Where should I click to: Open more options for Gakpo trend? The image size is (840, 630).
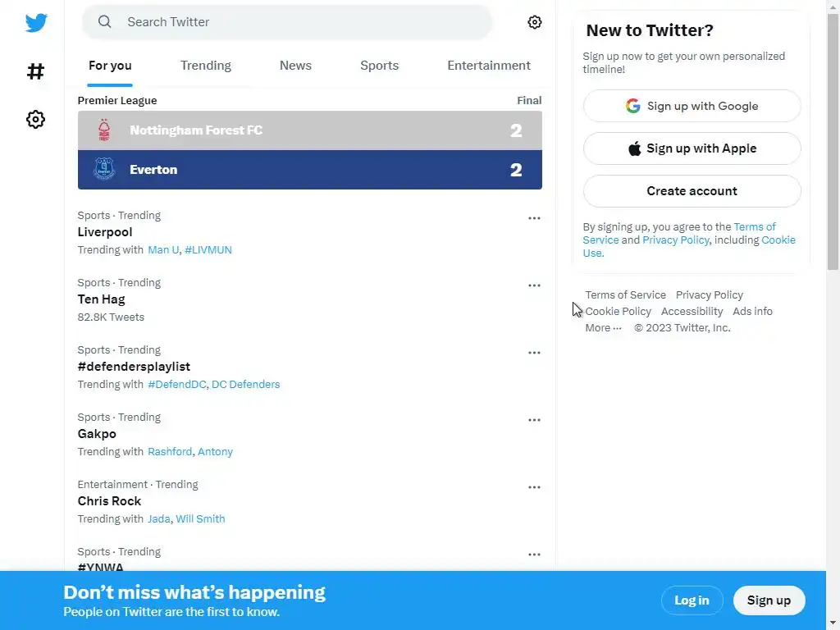(534, 419)
